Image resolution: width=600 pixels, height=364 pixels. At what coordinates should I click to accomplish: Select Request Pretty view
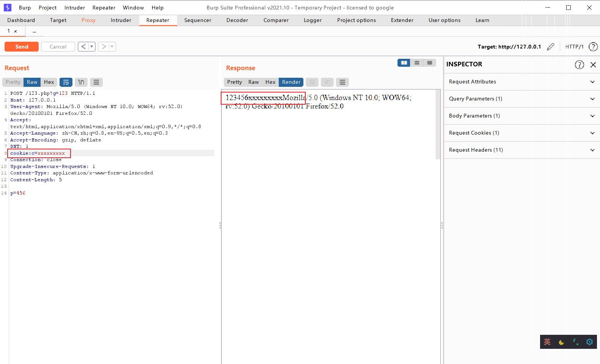coord(13,82)
